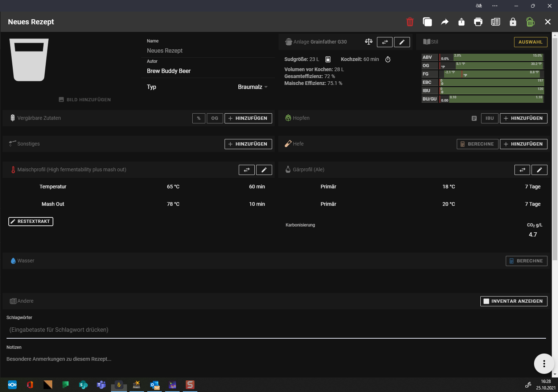Toggle OG mode for fermentables
The width and height of the screenshot is (558, 392).
pos(215,118)
